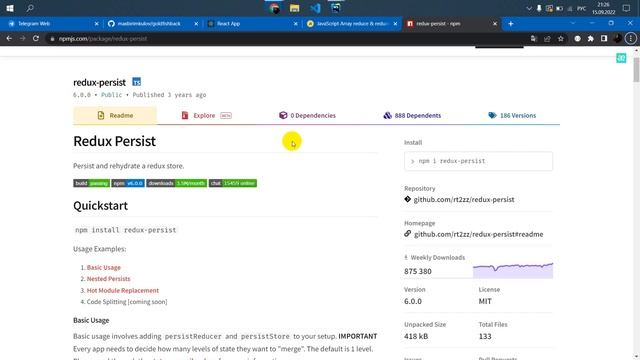Switch to the Explore tab
Image resolution: width=640 pixels, height=360 pixels.
[x=206, y=116]
